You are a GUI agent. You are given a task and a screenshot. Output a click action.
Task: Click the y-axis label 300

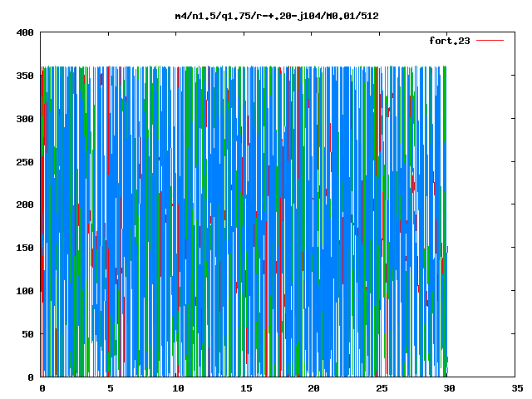pyautogui.click(x=25, y=119)
